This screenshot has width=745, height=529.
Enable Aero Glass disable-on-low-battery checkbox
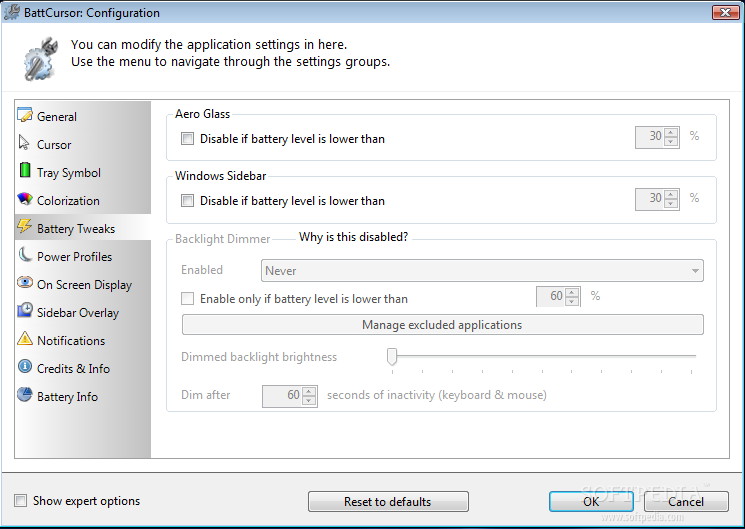pyautogui.click(x=188, y=139)
